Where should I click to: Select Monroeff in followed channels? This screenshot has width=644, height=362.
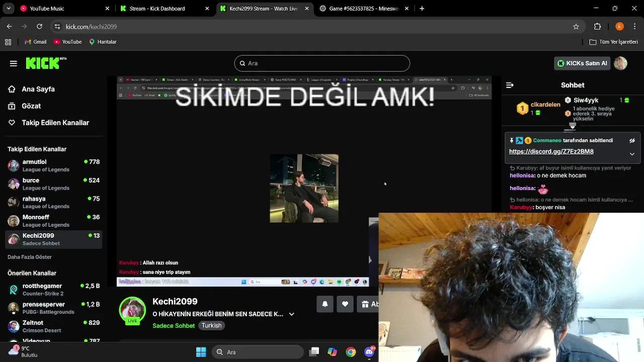[x=54, y=221]
